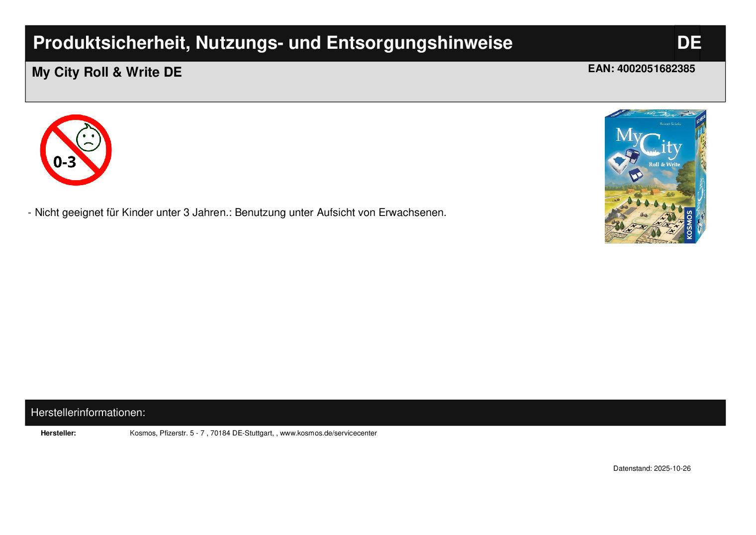Click the bold "Hersteller:" label
This screenshot has height=535, width=756.
click(58, 433)
